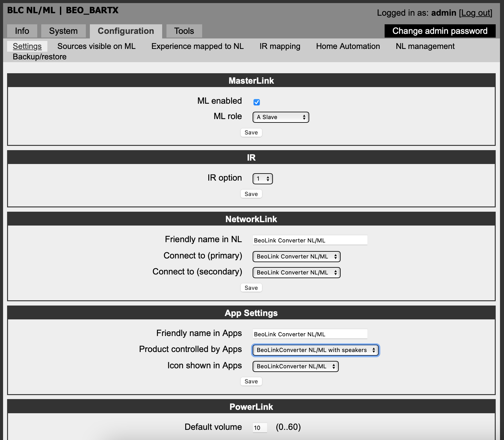Toggle the ML enabled checkbox

tap(257, 102)
